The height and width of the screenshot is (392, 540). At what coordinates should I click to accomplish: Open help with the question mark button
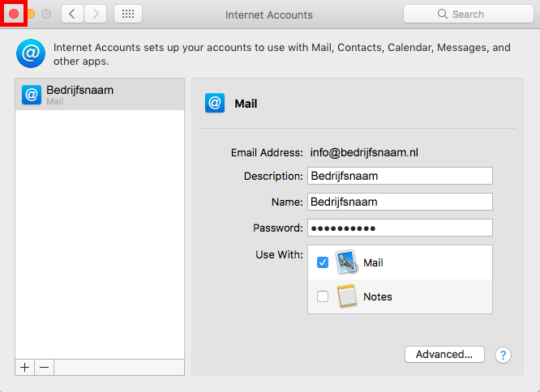tap(503, 355)
